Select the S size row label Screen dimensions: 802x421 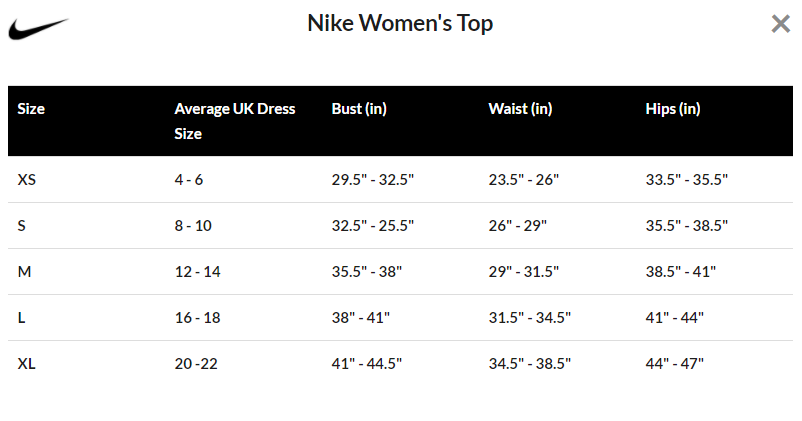(21, 226)
